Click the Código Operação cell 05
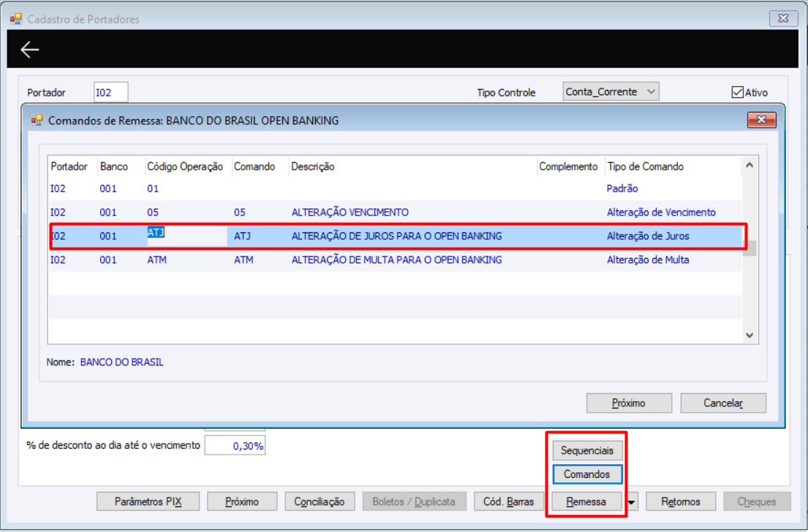808x532 pixels. tap(153, 212)
